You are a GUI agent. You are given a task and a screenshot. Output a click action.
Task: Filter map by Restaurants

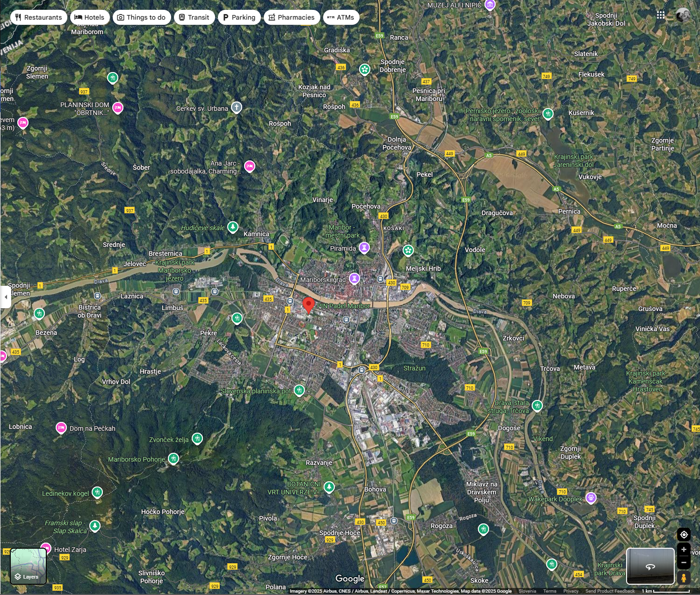click(x=38, y=17)
